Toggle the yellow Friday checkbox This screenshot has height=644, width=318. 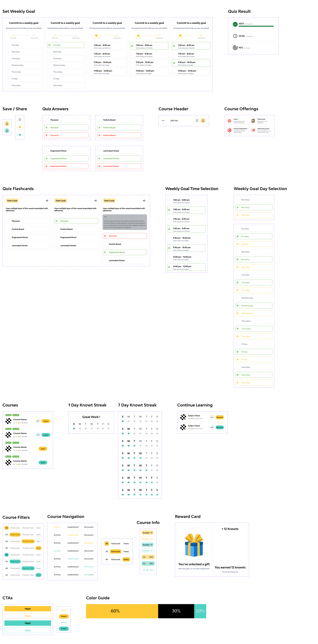click(x=238, y=359)
